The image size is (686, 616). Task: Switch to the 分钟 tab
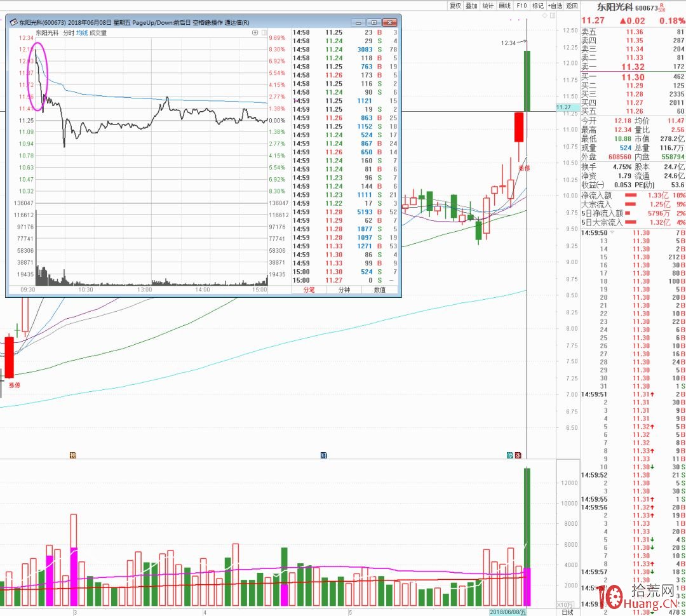click(344, 290)
